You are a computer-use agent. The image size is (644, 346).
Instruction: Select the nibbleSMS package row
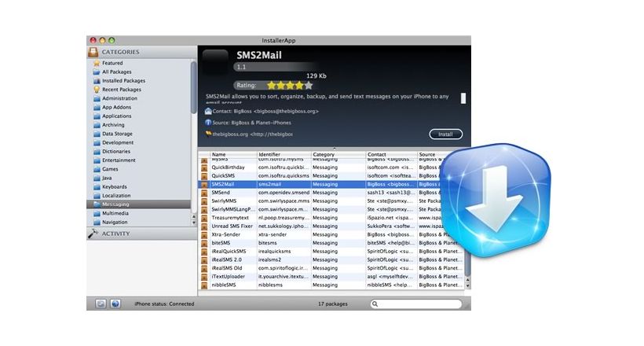[331, 285]
